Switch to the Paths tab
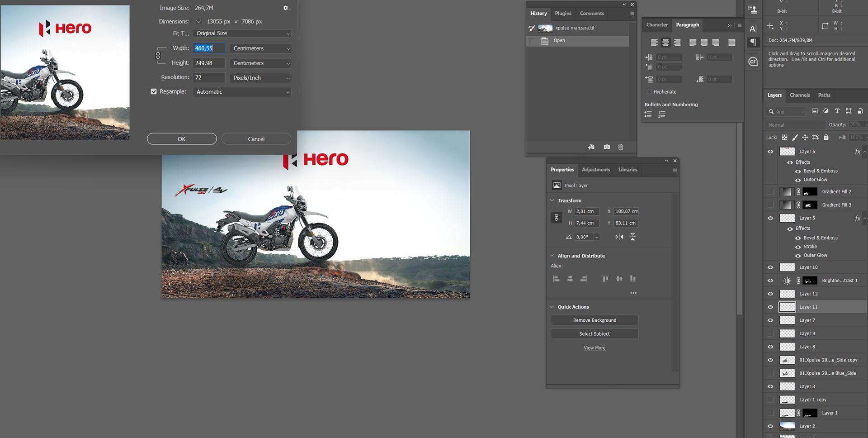 pos(824,95)
